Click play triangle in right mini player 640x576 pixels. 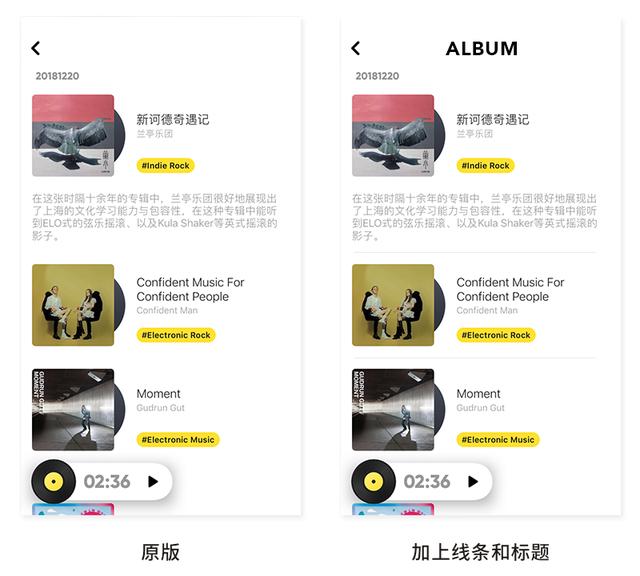click(x=473, y=482)
